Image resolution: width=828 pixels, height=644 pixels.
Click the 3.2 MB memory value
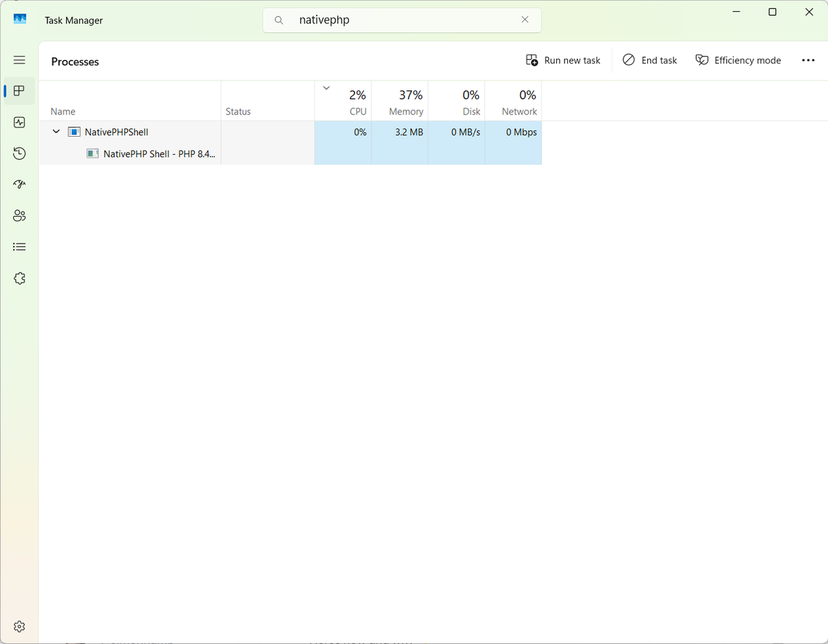[409, 132]
